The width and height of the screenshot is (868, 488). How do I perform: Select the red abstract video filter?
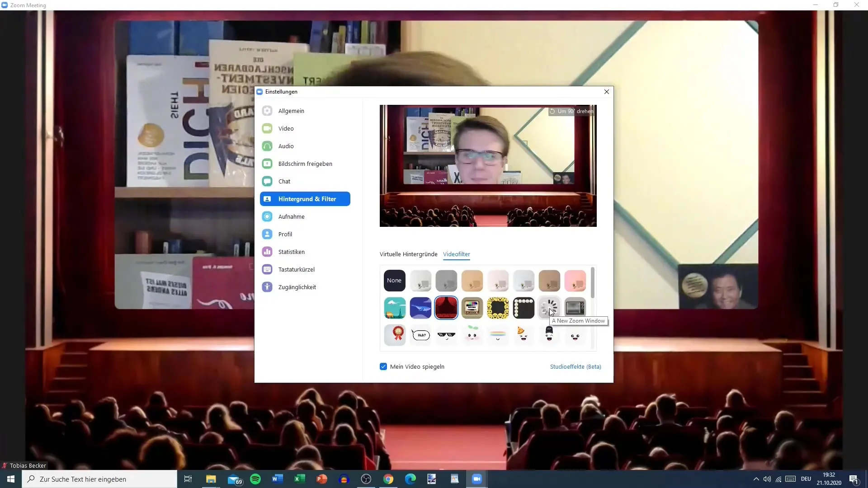[446, 307]
